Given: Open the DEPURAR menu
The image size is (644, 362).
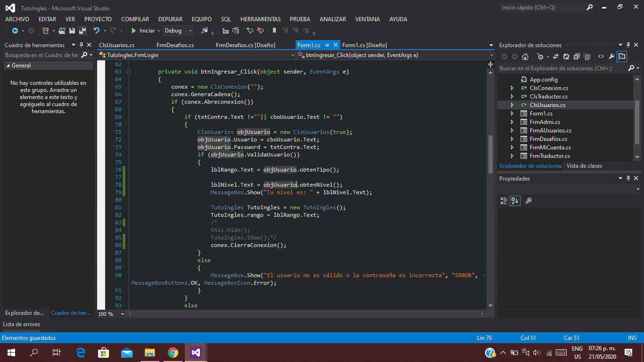Looking at the screenshot, I should (x=170, y=19).
